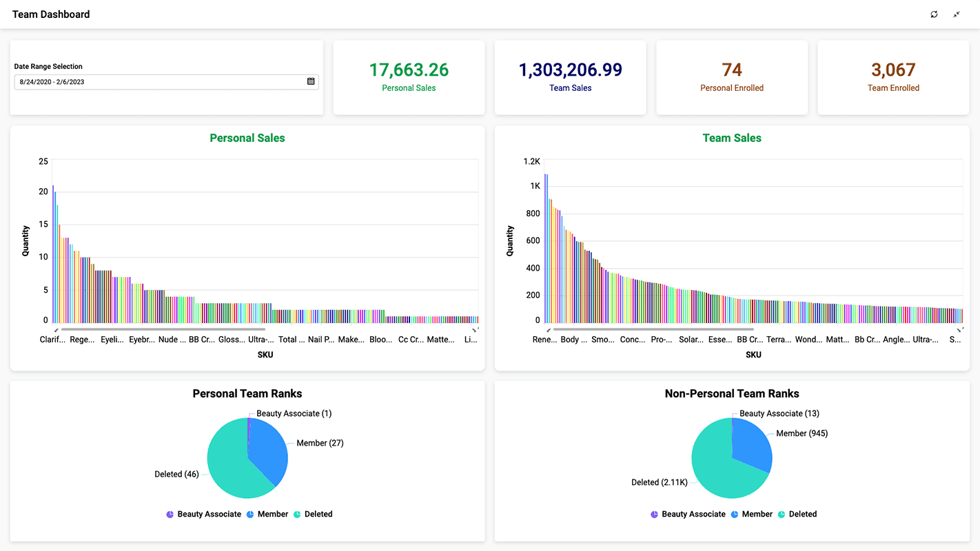Click "Body ..." SKU label in Team Sales chart
Image resolution: width=980 pixels, height=551 pixels.
[x=574, y=340]
